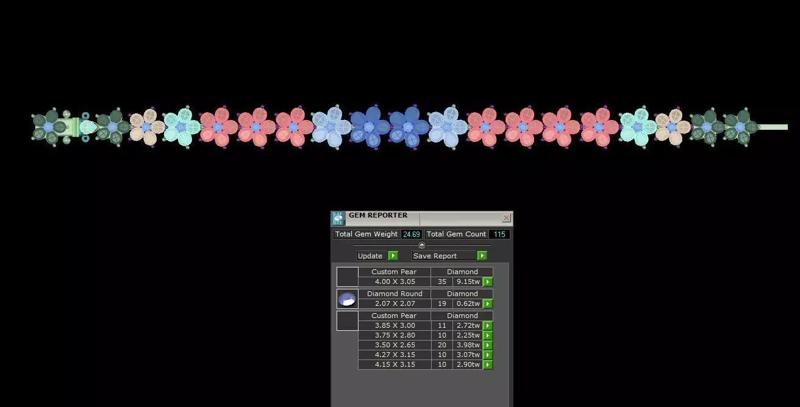Click green arrow for the 0.62tw row
Viewport: 800px width, 407px height.
(488, 303)
